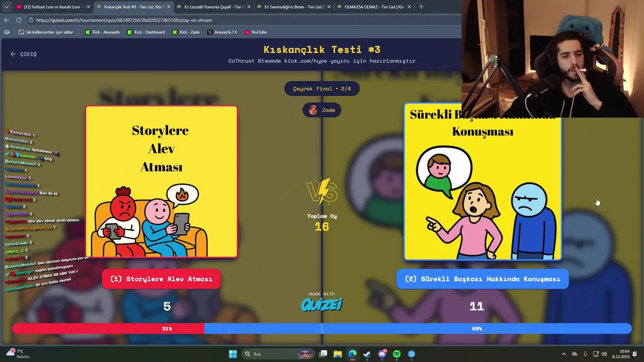Image resolution: width=644 pixels, height=362 pixels.
Task: Click the Toplam Oy 16 counter
Action: [322, 222]
